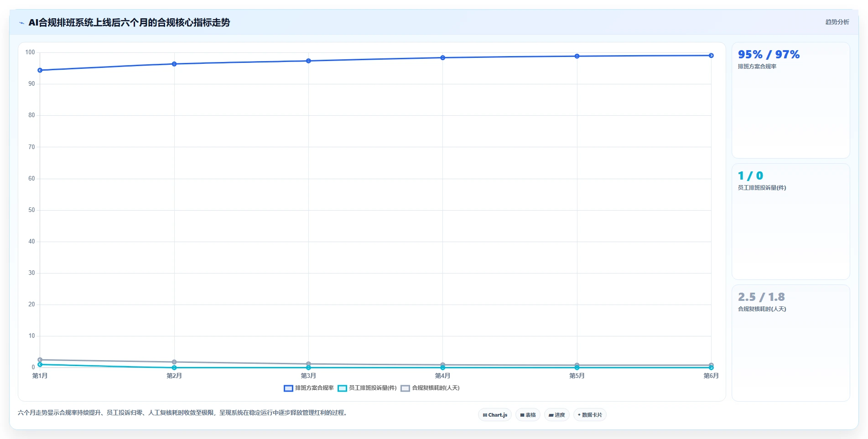
Task: Click the chart title text
Action: [x=129, y=22]
